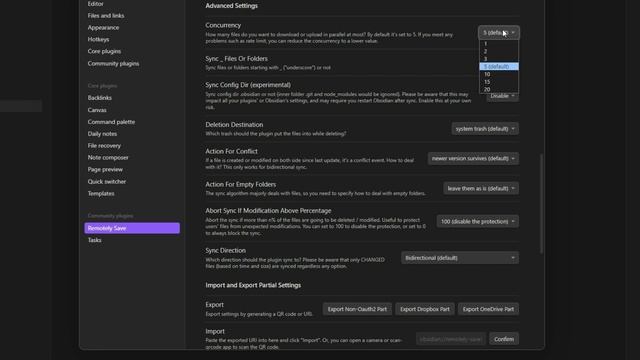The height and width of the screenshot is (360, 640).
Task: Open Page preview settings
Action: [105, 169]
